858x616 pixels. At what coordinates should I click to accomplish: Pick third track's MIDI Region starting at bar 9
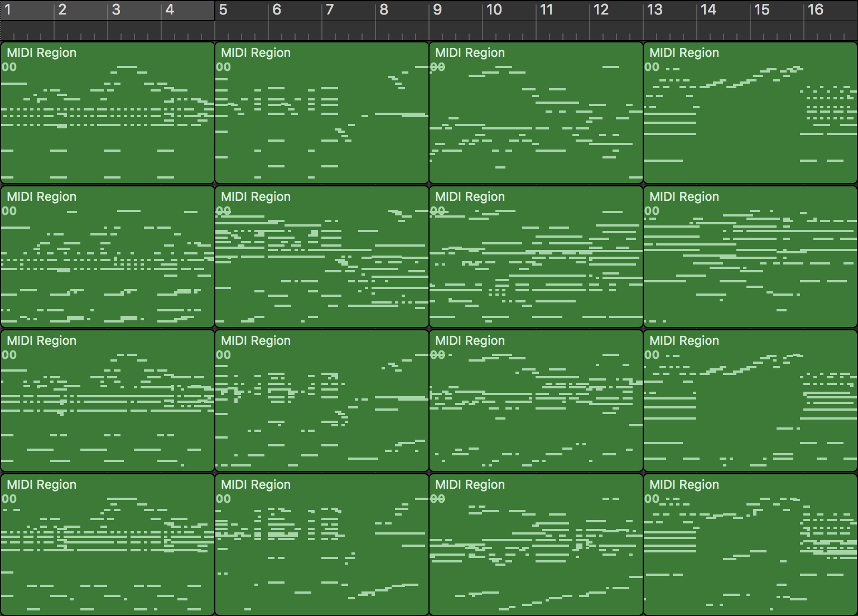coord(536,401)
